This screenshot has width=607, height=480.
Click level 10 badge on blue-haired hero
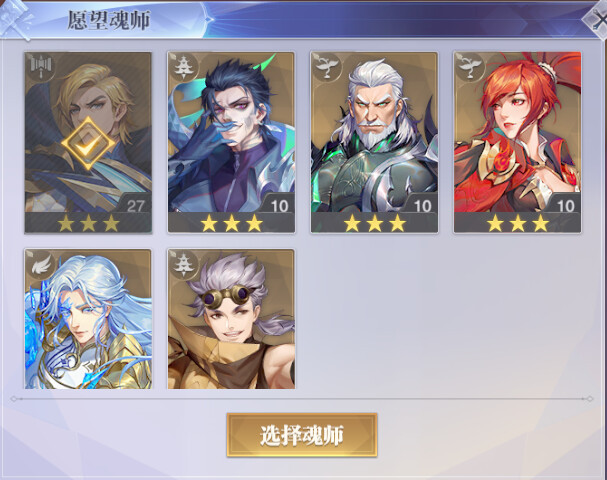[279, 205]
